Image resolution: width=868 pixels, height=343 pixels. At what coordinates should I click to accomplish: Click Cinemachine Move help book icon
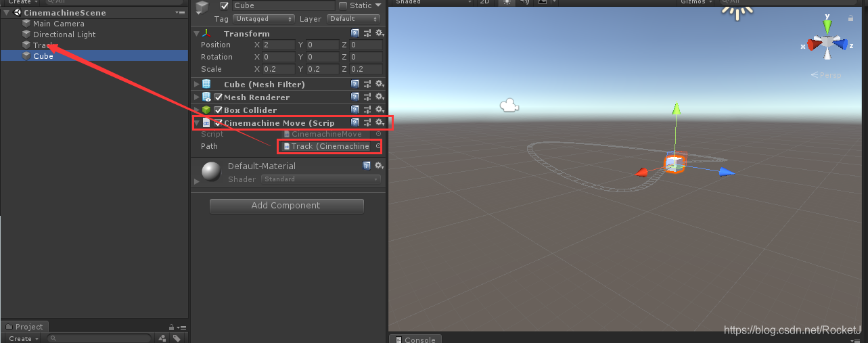click(355, 122)
